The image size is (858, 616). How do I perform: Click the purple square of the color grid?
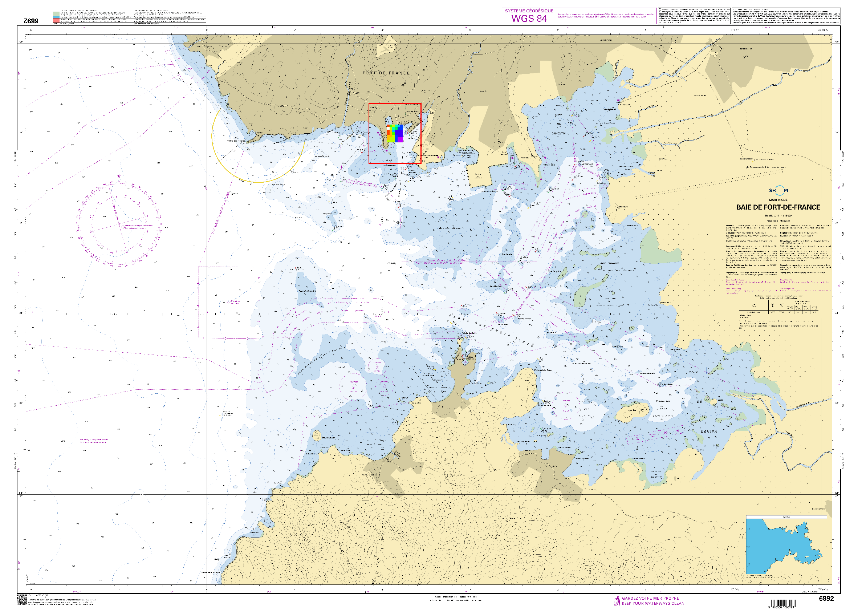coord(400,139)
